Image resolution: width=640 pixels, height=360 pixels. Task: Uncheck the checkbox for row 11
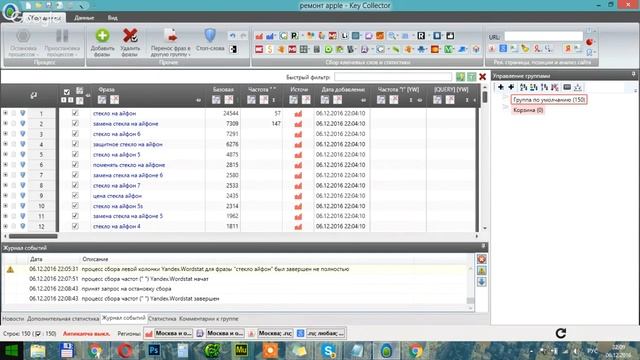coord(75,216)
